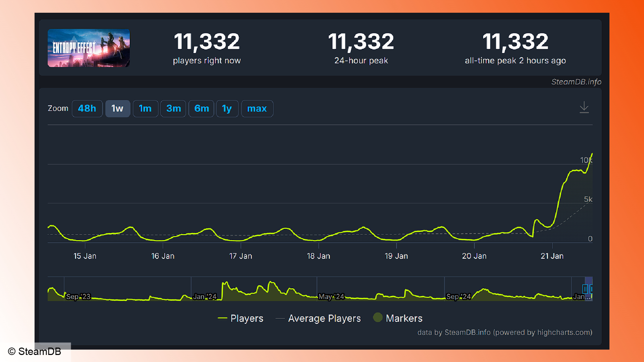Switch chart zoom to 1m
This screenshot has height=362, width=644.
pyautogui.click(x=145, y=109)
